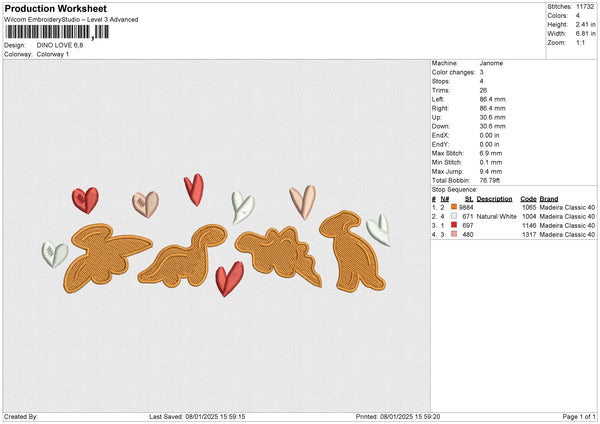This screenshot has height=424, width=600.
Task: Click the Colors count value 4
Action: click(578, 16)
